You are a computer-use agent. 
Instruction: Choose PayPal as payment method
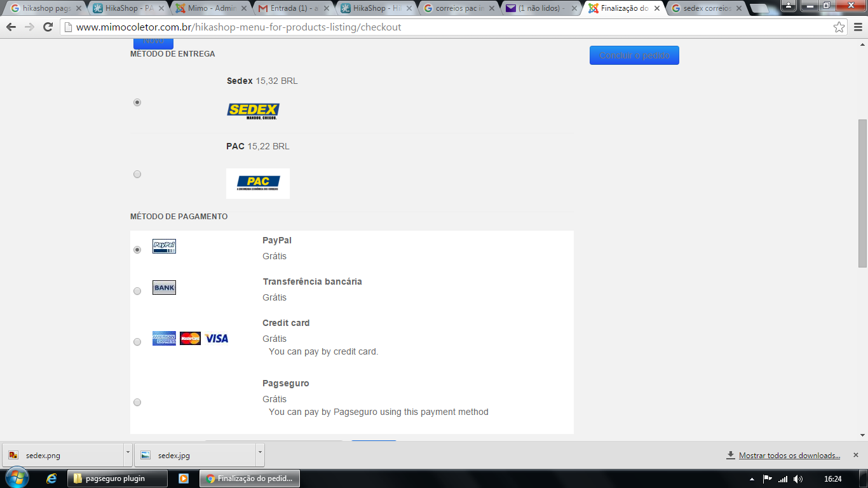pyautogui.click(x=137, y=250)
